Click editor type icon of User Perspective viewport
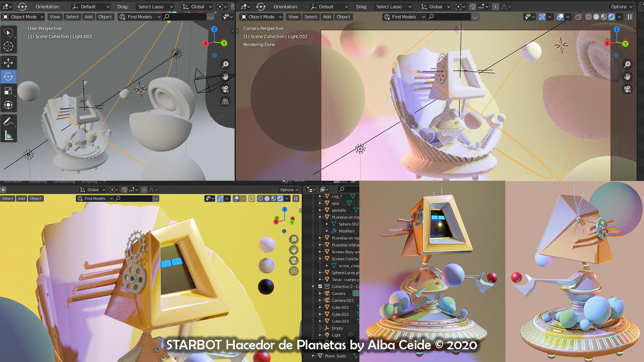Screen dimensions: 644x362 [x=6, y=7]
